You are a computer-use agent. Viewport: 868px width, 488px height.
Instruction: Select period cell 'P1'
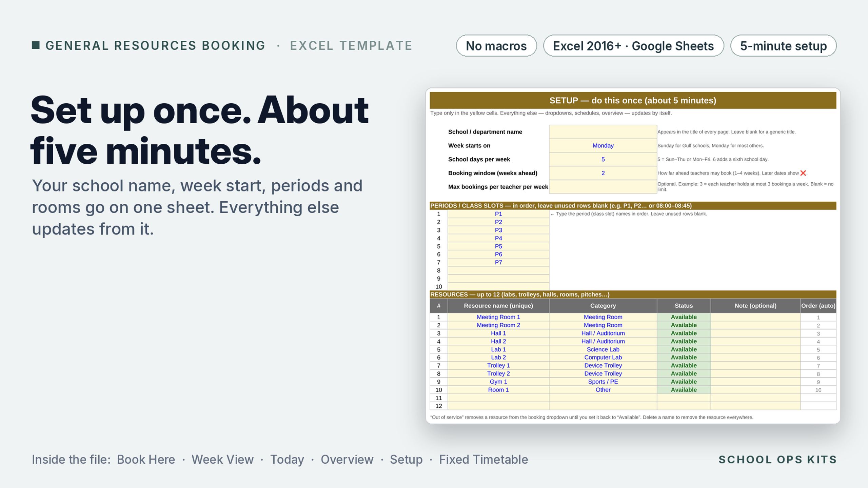pyautogui.click(x=498, y=214)
